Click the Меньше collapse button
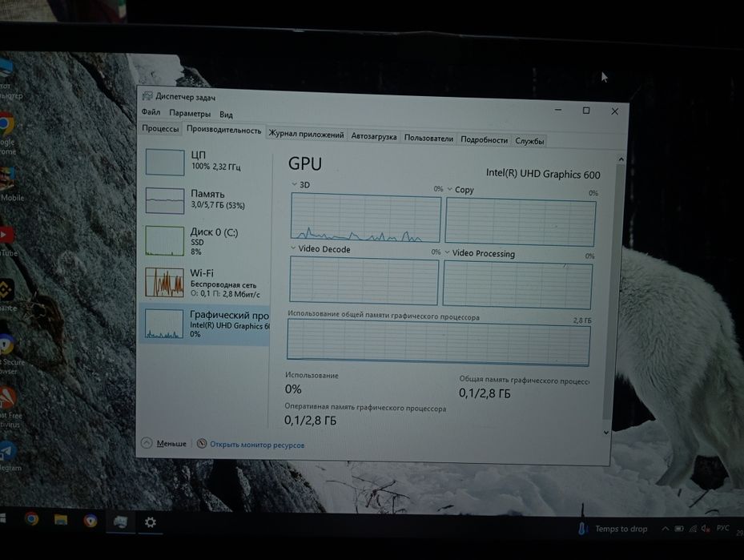Image resolution: width=744 pixels, height=560 pixels. pos(164,443)
